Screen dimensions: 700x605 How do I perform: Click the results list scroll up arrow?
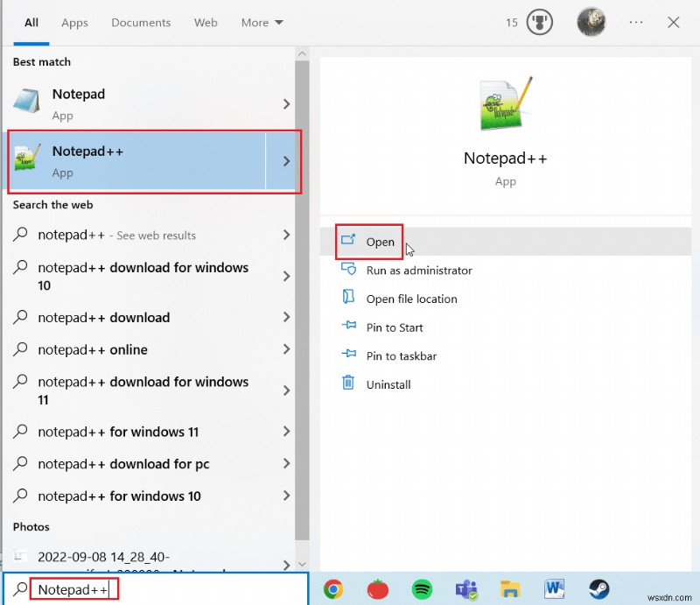302,54
